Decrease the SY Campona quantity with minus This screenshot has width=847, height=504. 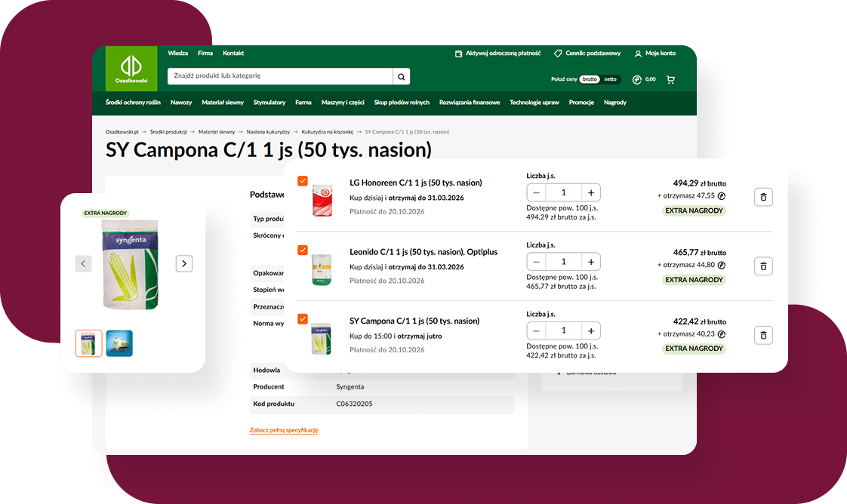tap(537, 330)
